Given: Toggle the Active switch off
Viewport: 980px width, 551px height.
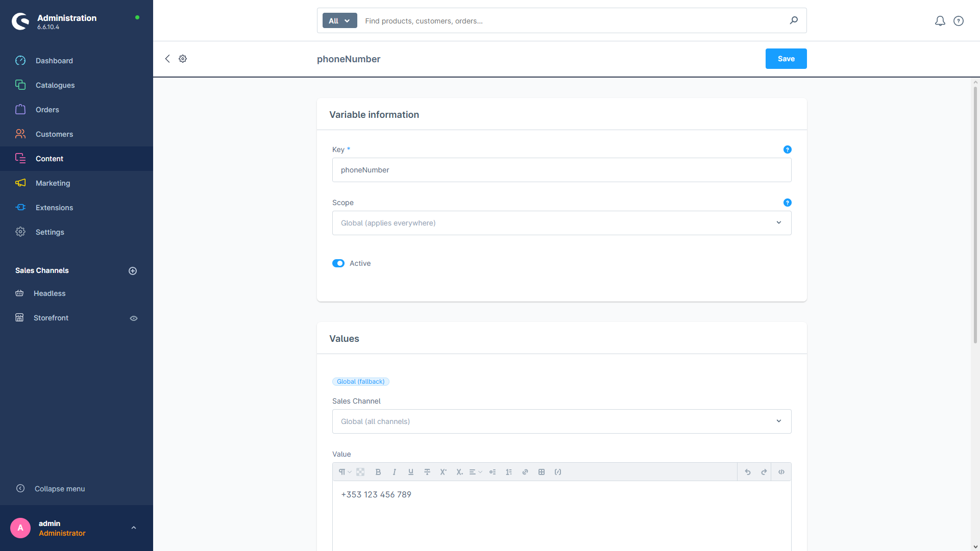Looking at the screenshot, I should coord(338,263).
